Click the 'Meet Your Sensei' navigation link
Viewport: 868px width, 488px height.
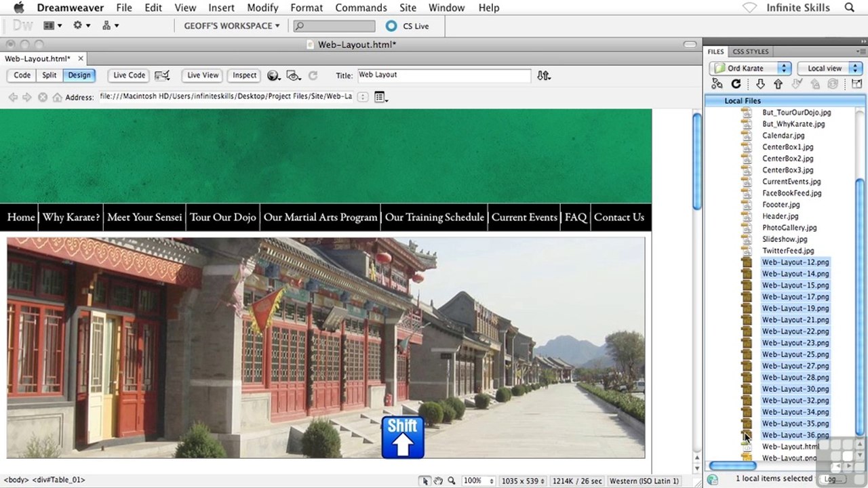144,218
